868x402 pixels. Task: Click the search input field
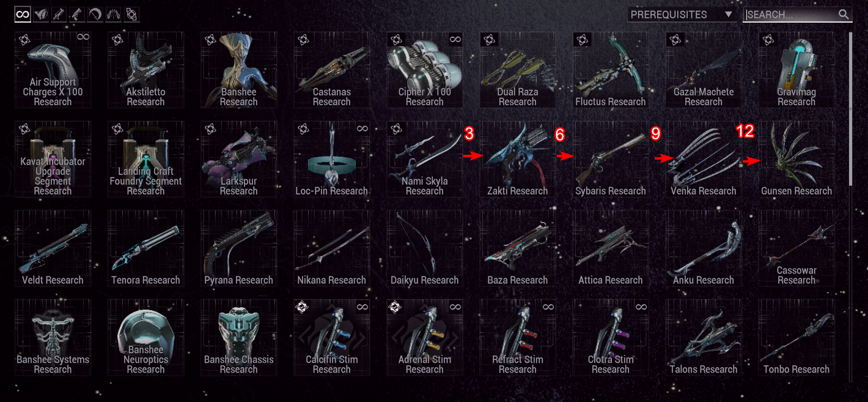pos(789,15)
